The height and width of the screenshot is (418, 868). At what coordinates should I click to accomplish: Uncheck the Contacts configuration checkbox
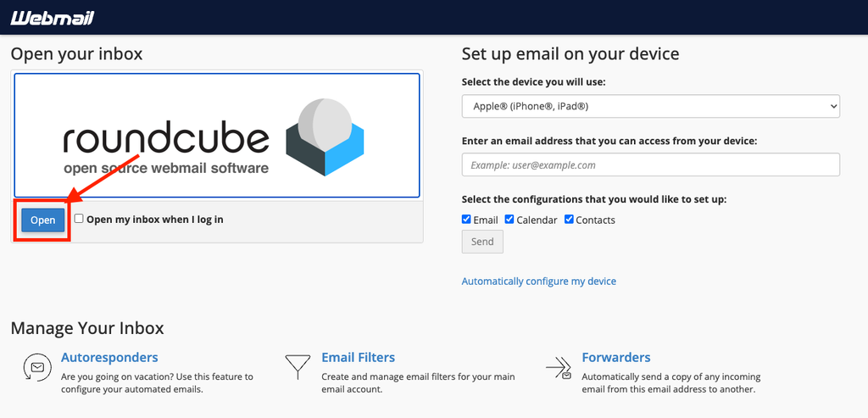(x=569, y=220)
